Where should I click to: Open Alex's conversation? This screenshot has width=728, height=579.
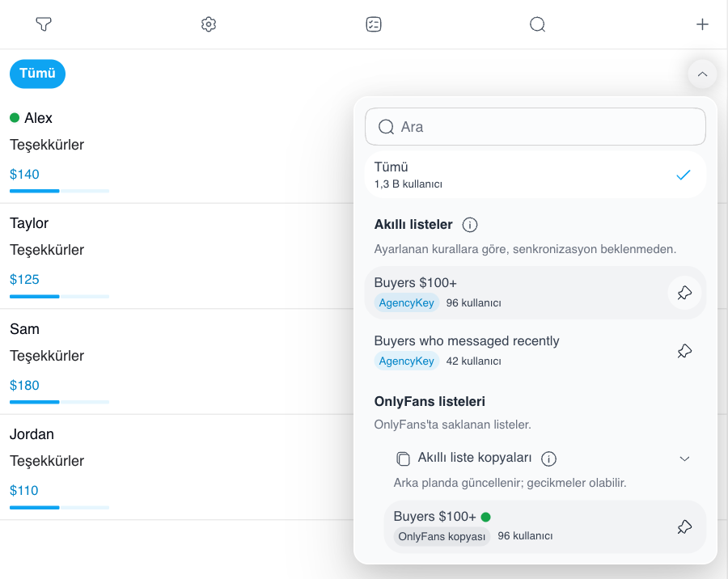pyautogui.click(x=176, y=150)
